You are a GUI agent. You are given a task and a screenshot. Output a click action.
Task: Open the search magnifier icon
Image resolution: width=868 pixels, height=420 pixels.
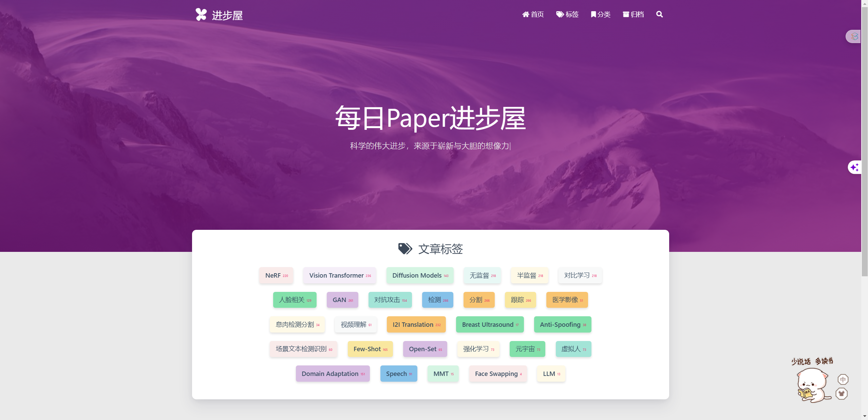pyautogui.click(x=659, y=14)
